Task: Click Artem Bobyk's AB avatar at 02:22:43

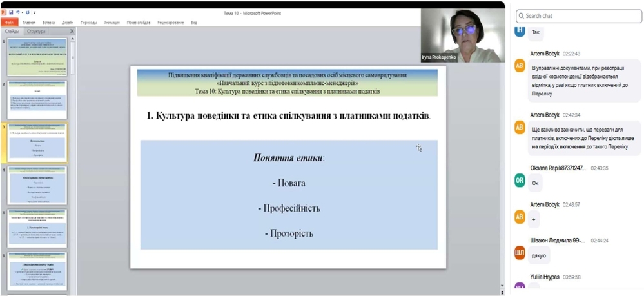Action: [520, 66]
